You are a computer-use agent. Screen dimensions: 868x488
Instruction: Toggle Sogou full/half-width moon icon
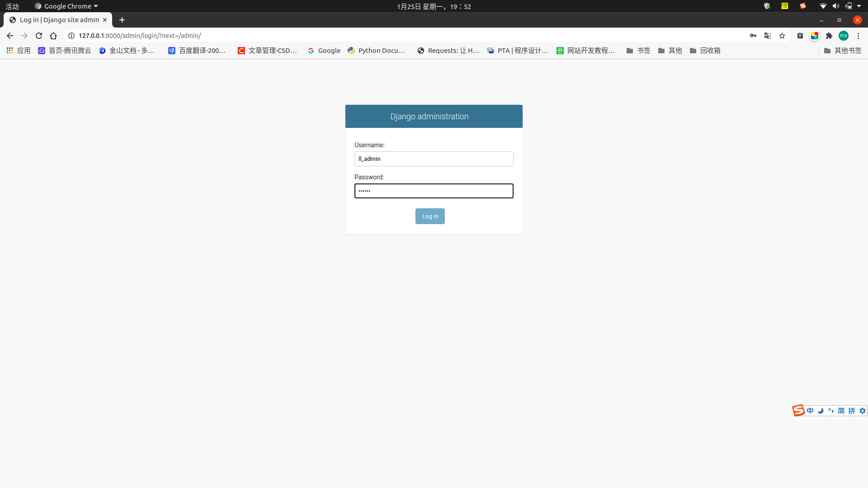(821, 411)
